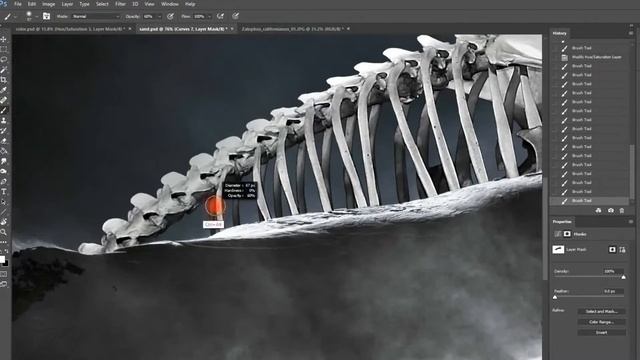Click the select pixel mask icon
Image resolution: width=640 pixels, height=360 pixels.
pyautogui.click(x=612, y=249)
